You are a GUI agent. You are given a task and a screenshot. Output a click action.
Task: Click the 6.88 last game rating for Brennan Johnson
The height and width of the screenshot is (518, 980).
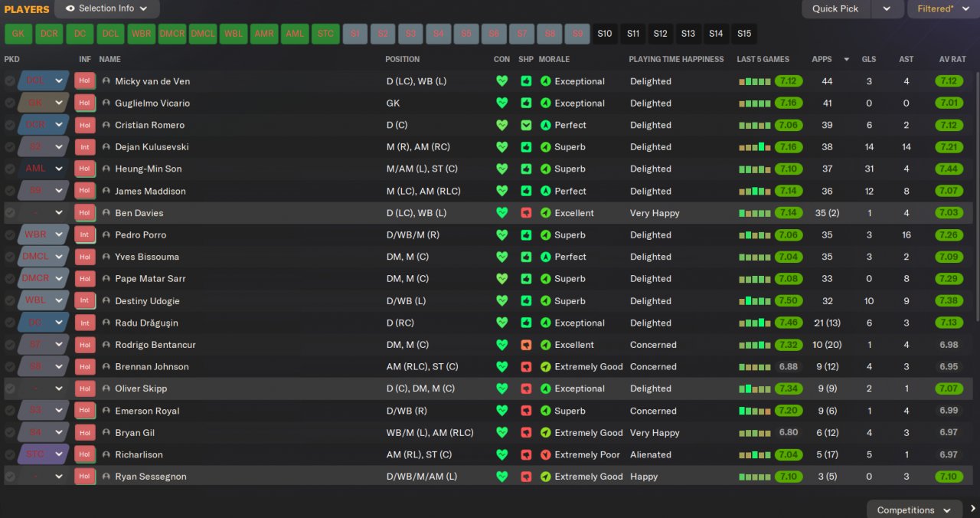pyautogui.click(x=789, y=367)
